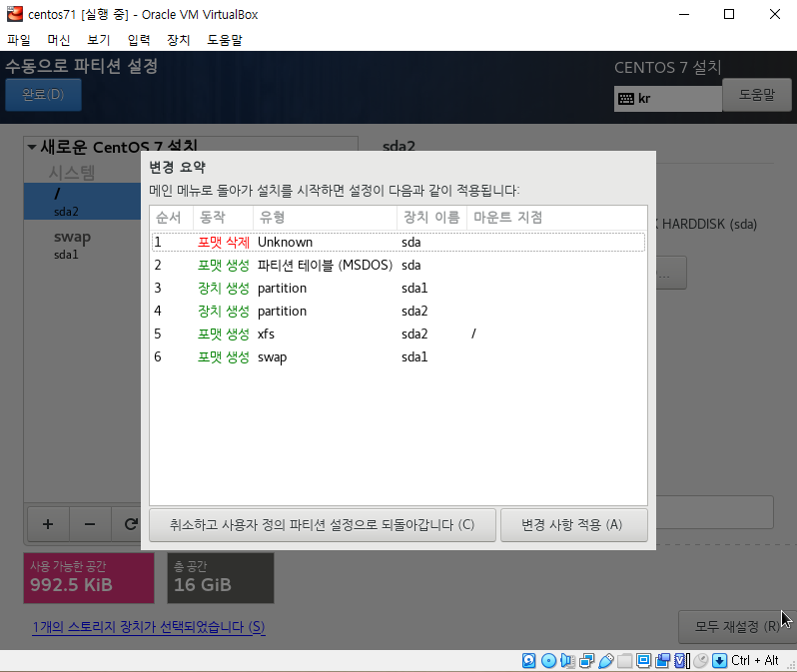797x672 pixels.
Task: Click the hard disk activity icon in status bar
Action: pos(528,660)
